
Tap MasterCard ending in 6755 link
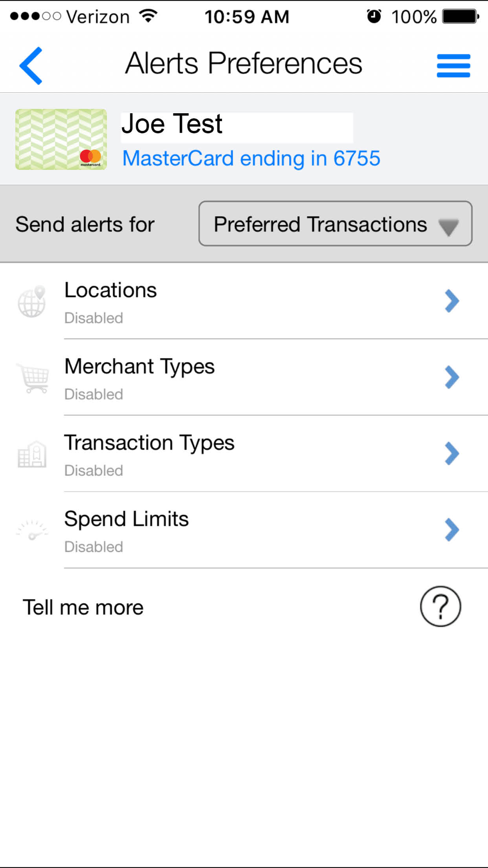(251, 158)
